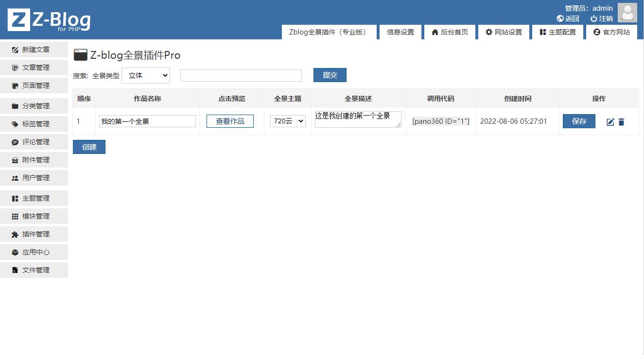The width and height of the screenshot is (644, 355).
Task: Open 页面管理 in the sidebar
Action: pos(34,85)
